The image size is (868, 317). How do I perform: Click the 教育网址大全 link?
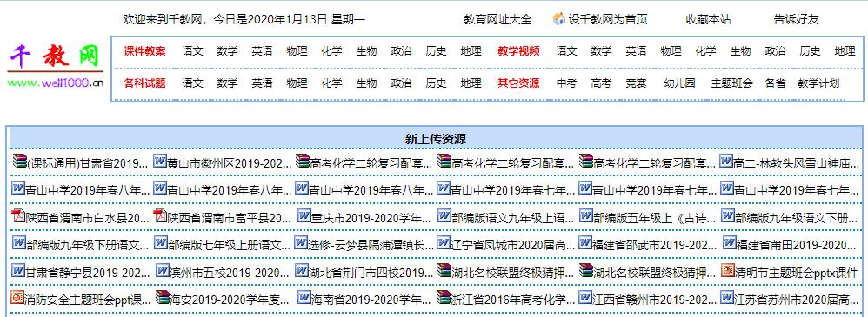coord(497,19)
